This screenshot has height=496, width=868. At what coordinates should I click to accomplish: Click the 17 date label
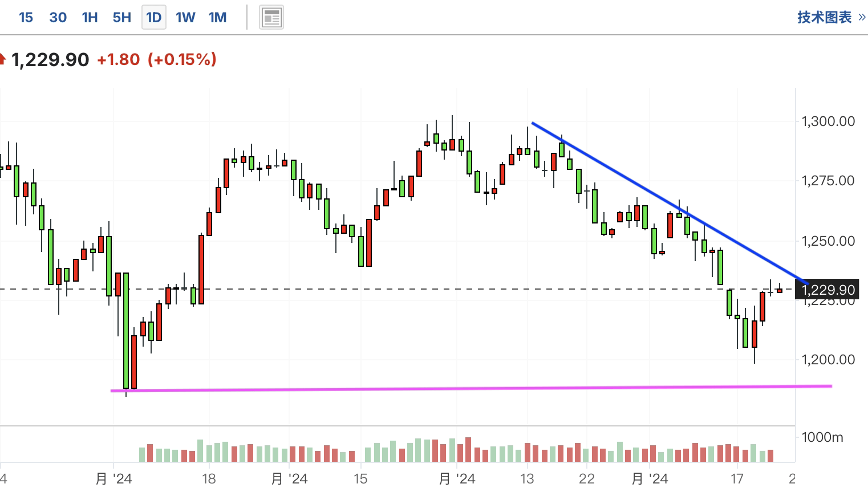[x=737, y=479]
